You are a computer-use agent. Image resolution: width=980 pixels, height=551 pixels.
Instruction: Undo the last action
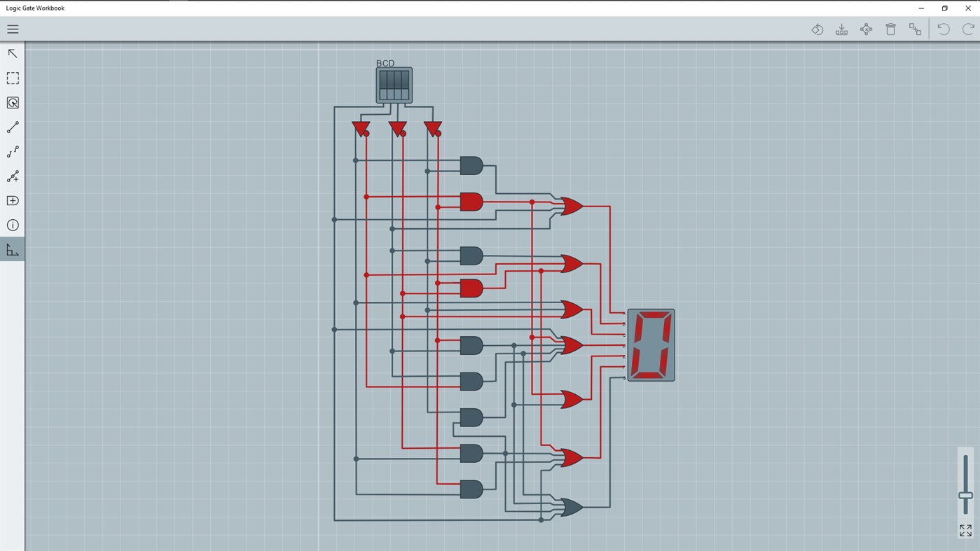point(943,29)
